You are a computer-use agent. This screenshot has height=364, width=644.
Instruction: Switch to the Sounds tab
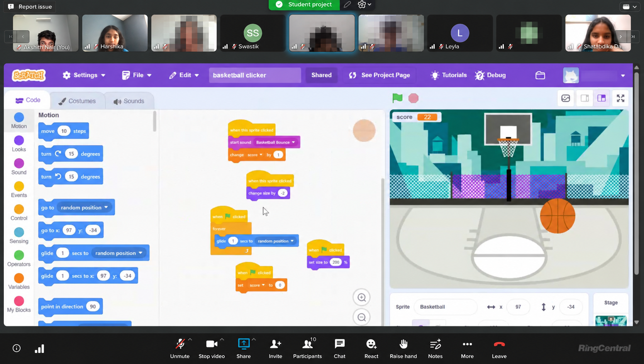pyautogui.click(x=129, y=101)
